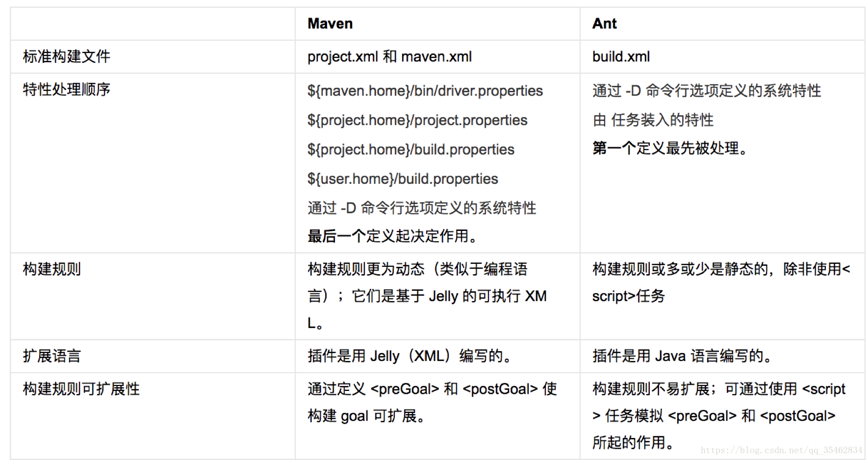Click the 扩展语言 row label
This screenshot has width=868, height=460.
point(51,356)
